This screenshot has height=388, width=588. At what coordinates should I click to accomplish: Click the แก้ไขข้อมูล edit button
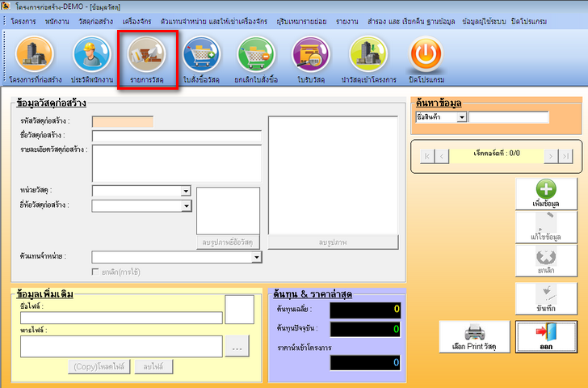tap(546, 227)
